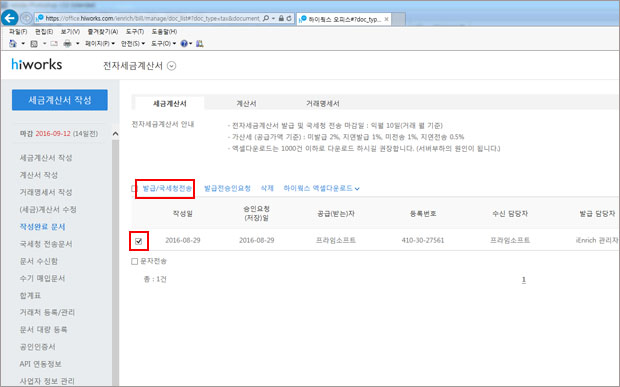The image size is (620, 387).
Task: Click the browser back arrow button
Action: [x=10, y=18]
